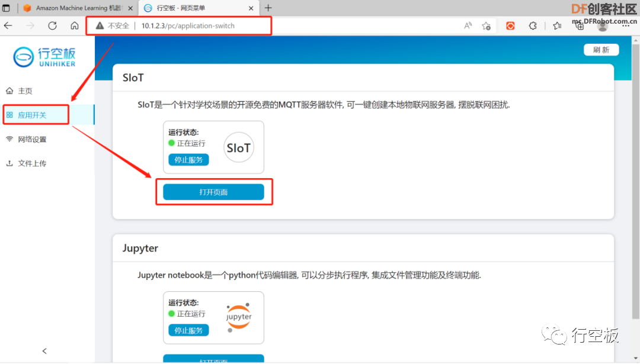Select 应用开关 in the sidebar

click(x=47, y=115)
